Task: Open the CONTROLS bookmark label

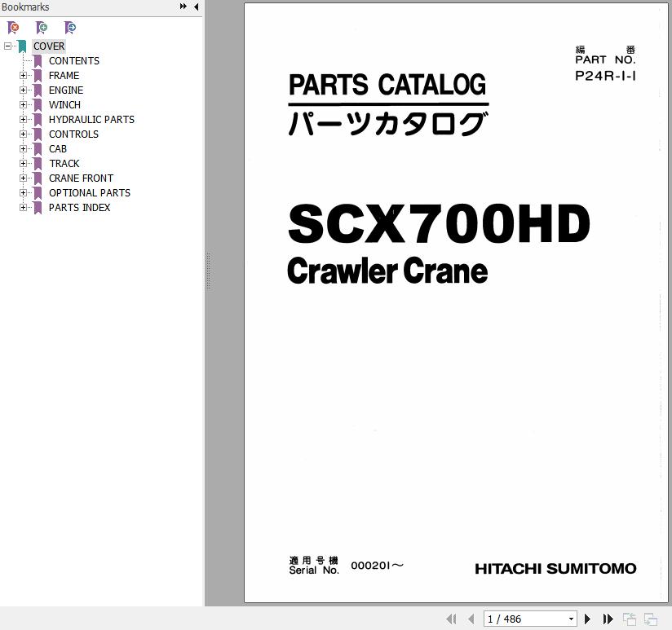Action: pyautogui.click(x=73, y=134)
